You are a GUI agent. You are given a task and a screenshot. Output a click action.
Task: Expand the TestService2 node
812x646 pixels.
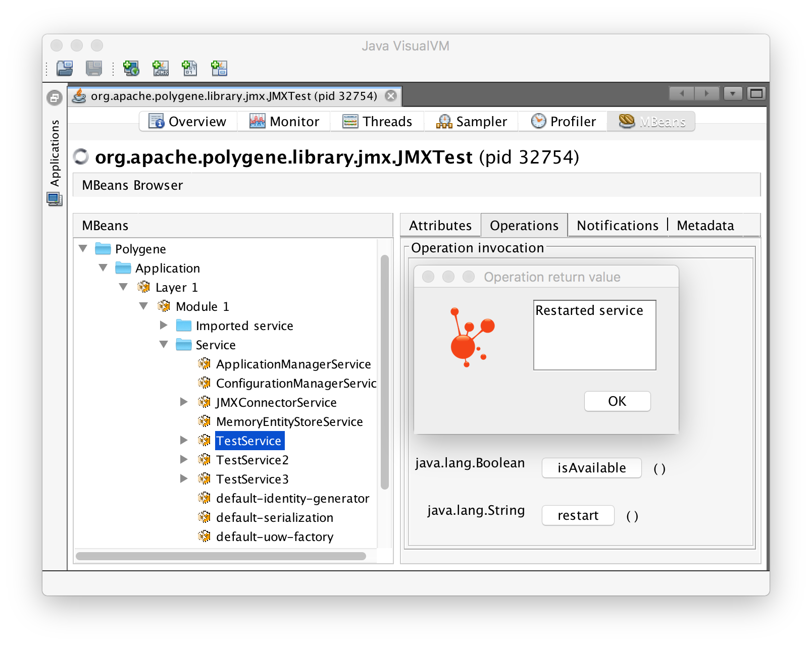pos(184,459)
